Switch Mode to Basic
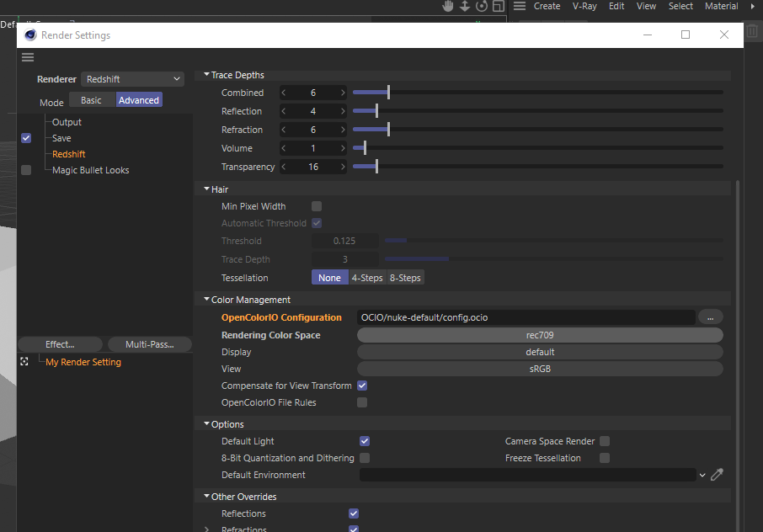 click(91, 100)
